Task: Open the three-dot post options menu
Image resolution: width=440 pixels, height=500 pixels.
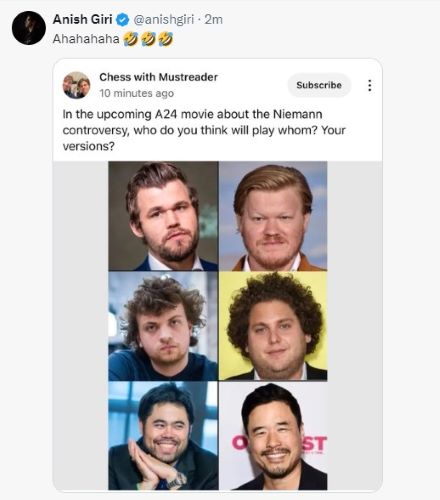Action: 369,85
